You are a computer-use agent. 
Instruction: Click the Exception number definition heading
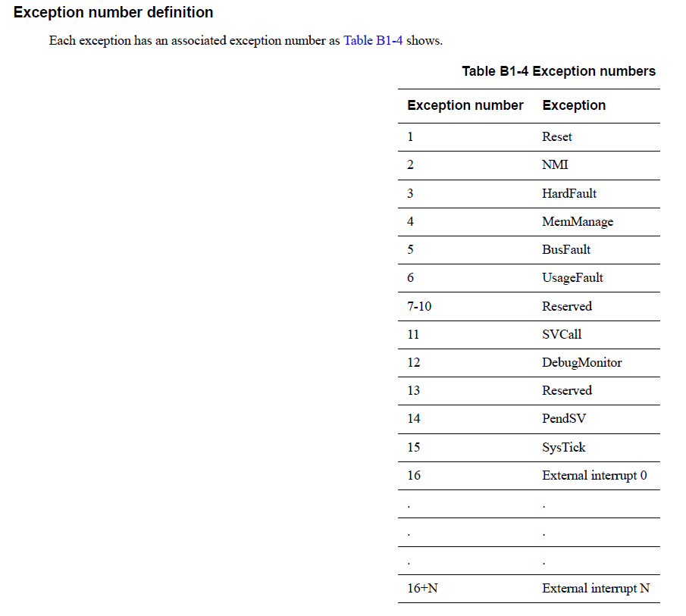[114, 13]
